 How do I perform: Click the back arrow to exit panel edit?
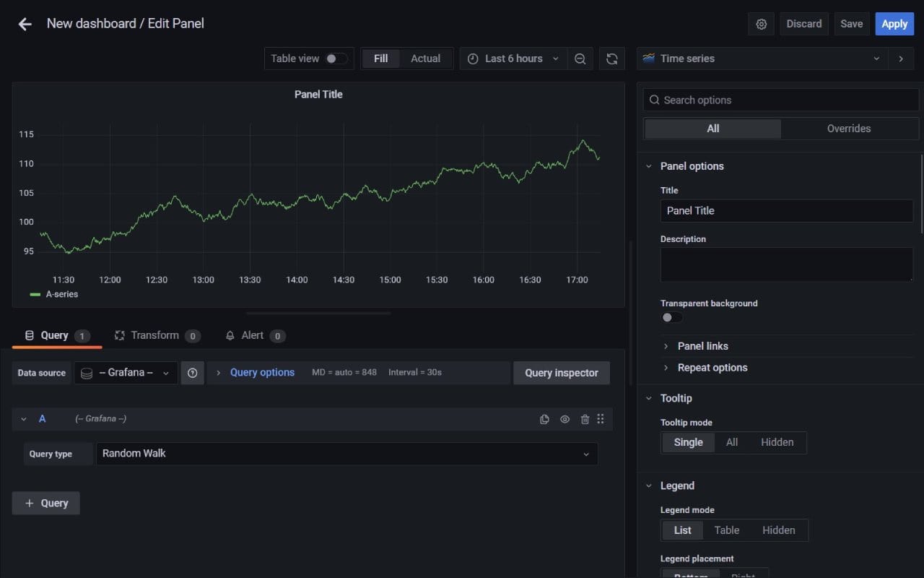click(25, 24)
